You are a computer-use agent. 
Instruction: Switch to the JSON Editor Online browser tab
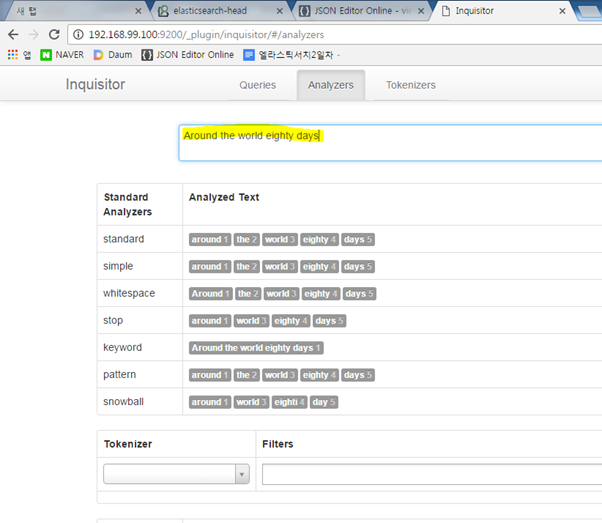coord(357,11)
